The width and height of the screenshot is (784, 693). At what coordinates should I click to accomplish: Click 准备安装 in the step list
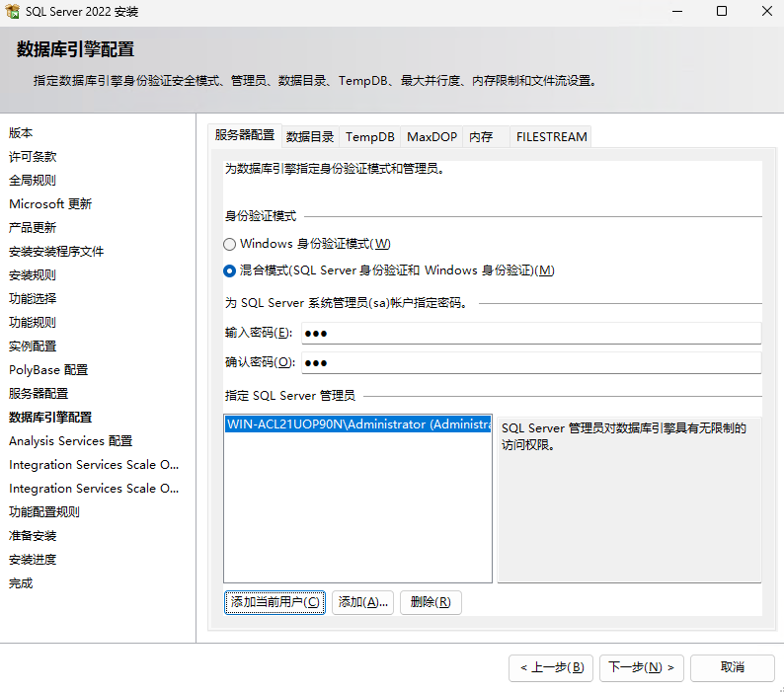33,536
